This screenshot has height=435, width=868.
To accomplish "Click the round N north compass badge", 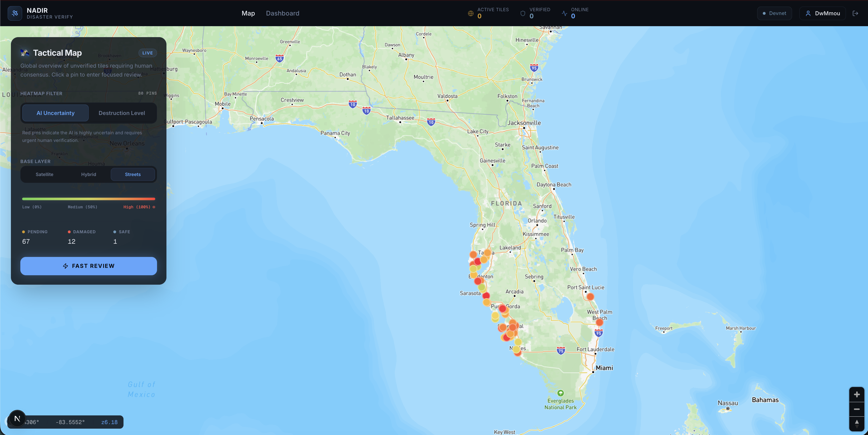I will (x=17, y=418).
